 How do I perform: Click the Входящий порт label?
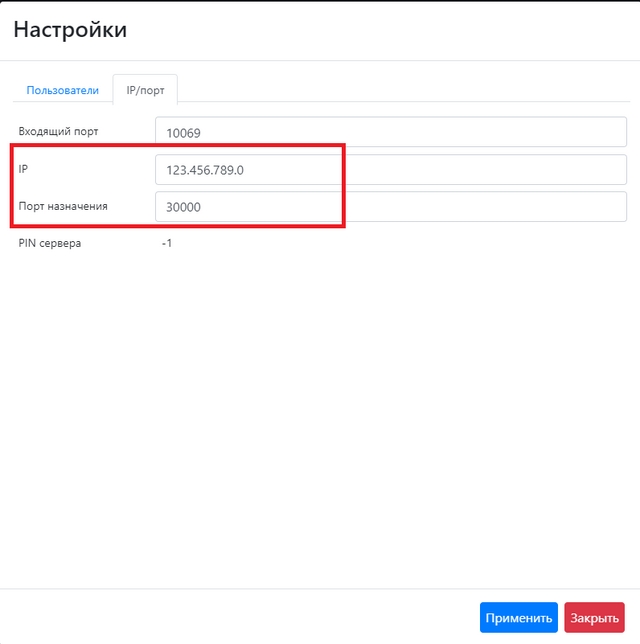[58, 132]
